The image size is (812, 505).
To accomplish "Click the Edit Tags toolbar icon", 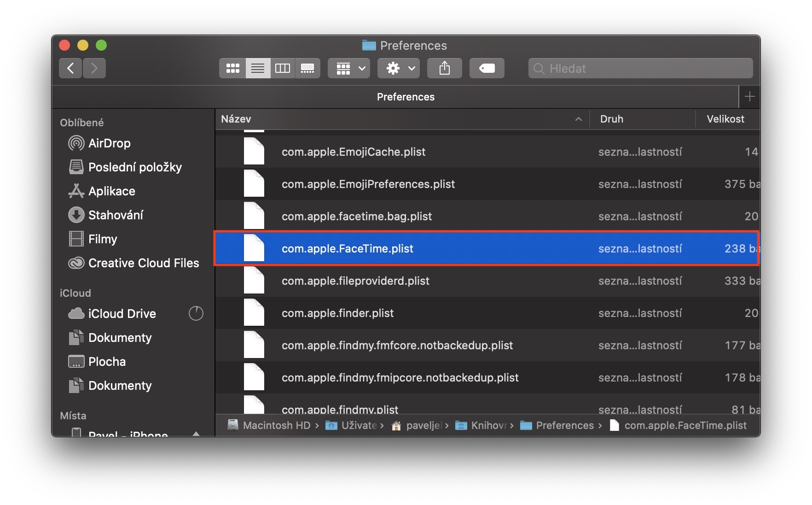I will point(487,68).
